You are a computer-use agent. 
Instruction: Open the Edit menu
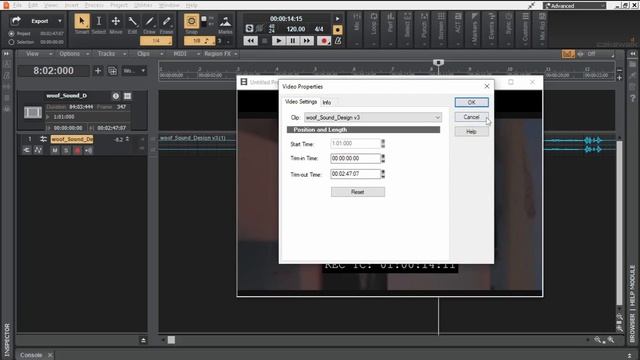point(33,5)
